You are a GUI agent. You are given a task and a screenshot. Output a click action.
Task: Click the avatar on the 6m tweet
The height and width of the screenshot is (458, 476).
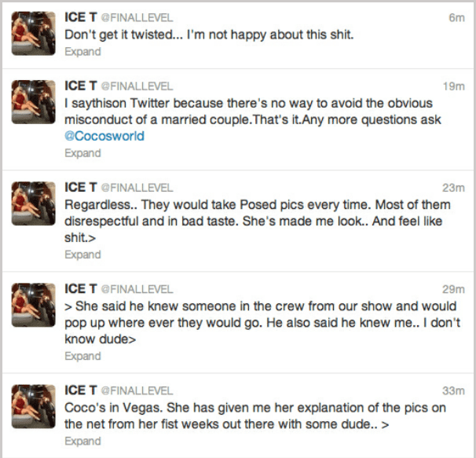coord(32,33)
